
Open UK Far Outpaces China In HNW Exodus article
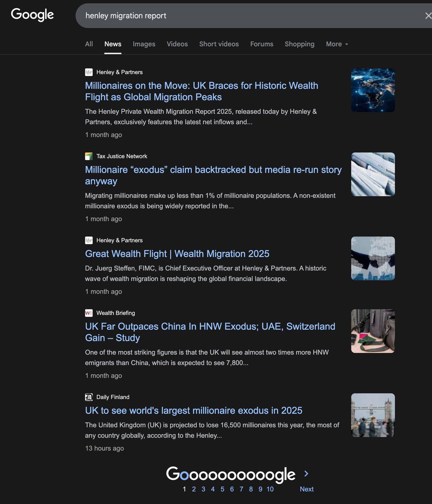click(x=210, y=332)
